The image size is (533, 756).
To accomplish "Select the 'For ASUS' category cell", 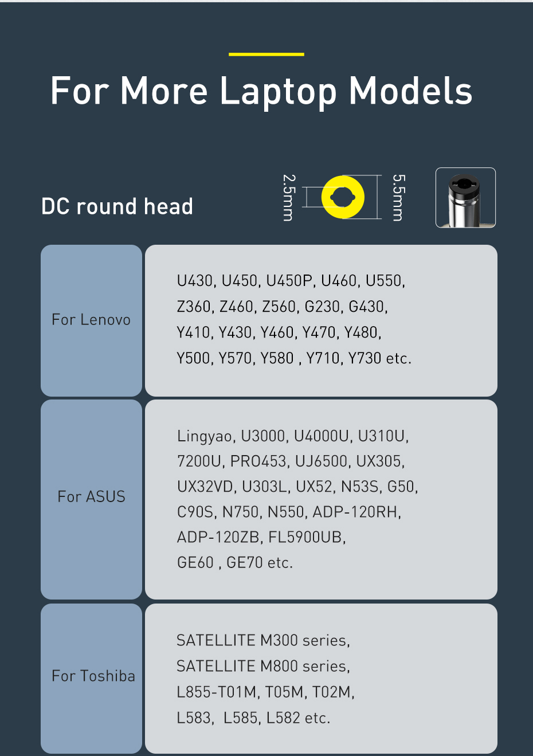I will click(x=91, y=499).
